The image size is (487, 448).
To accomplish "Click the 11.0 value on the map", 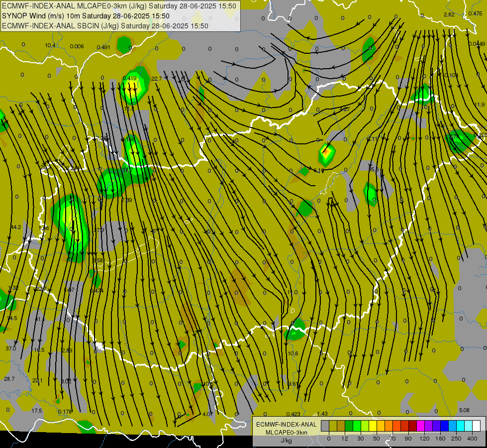I will click(x=292, y=292).
